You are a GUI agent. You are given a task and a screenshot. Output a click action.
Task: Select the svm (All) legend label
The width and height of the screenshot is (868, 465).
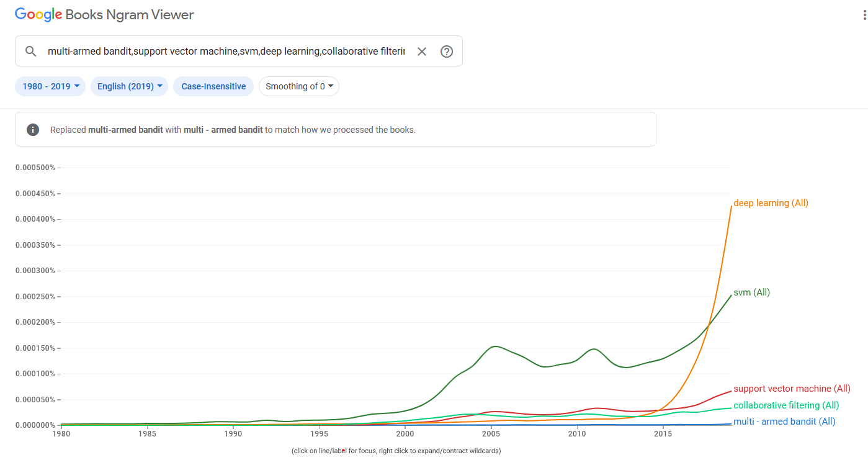click(751, 292)
